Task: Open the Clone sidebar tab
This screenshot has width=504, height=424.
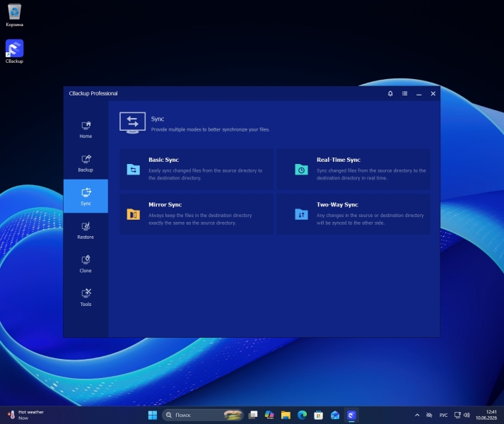Action: [x=86, y=264]
